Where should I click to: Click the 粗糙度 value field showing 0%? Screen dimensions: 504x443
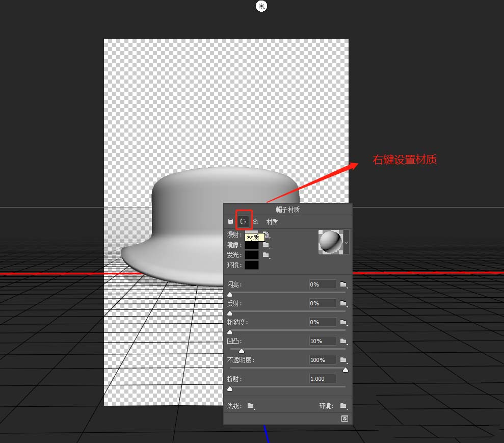323,322
